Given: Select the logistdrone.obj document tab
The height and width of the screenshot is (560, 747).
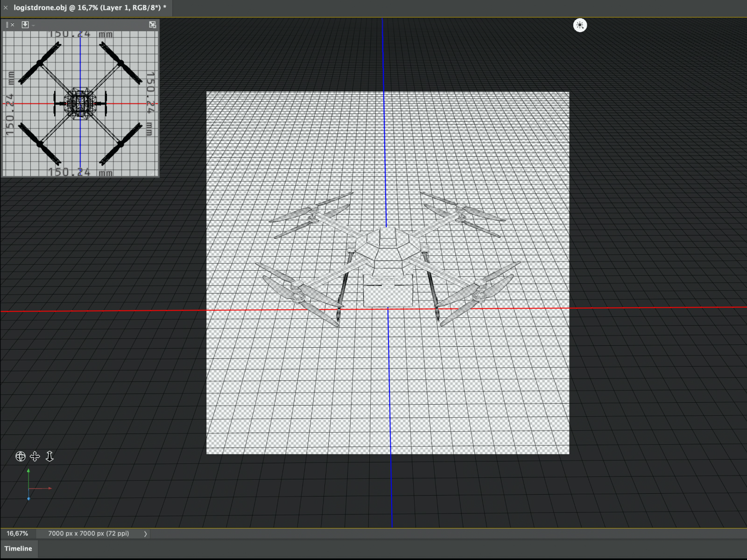Looking at the screenshot, I should pyautogui.click(x=90, y=7).
